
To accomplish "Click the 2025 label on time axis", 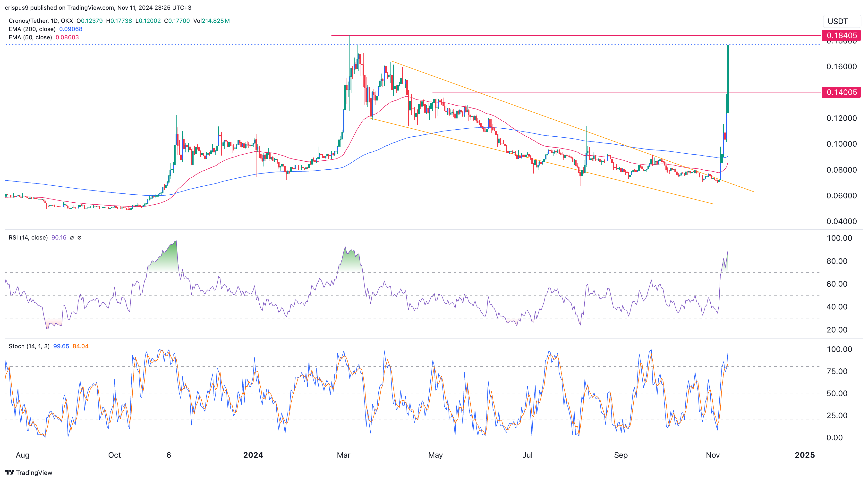I will pyautogui.click(x=805, y=455).
